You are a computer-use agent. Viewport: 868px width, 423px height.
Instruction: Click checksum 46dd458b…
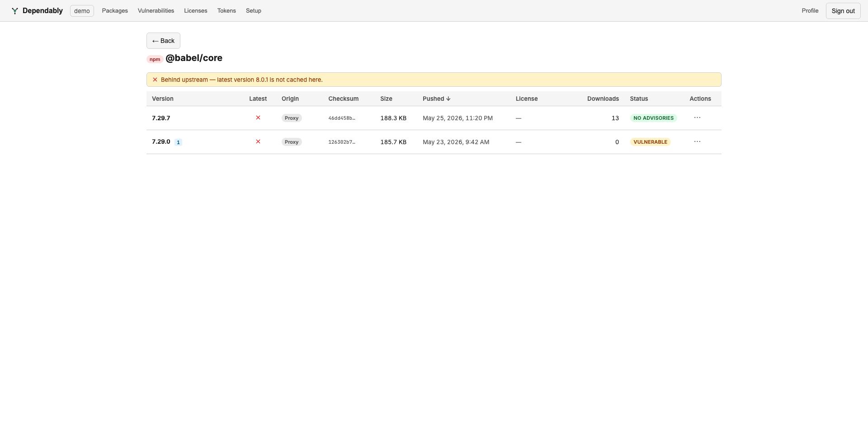(x=342, y=118)
